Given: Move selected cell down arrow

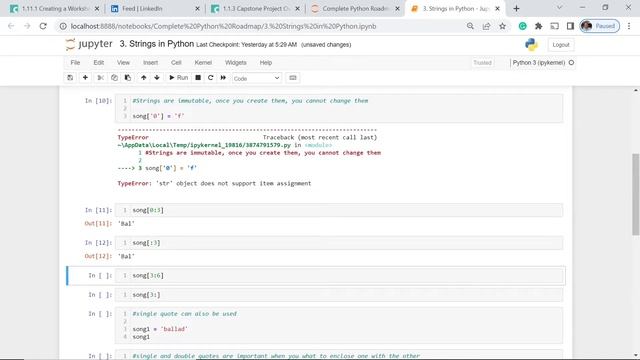Looking at the screenshot, I should (x=157, y=78).
